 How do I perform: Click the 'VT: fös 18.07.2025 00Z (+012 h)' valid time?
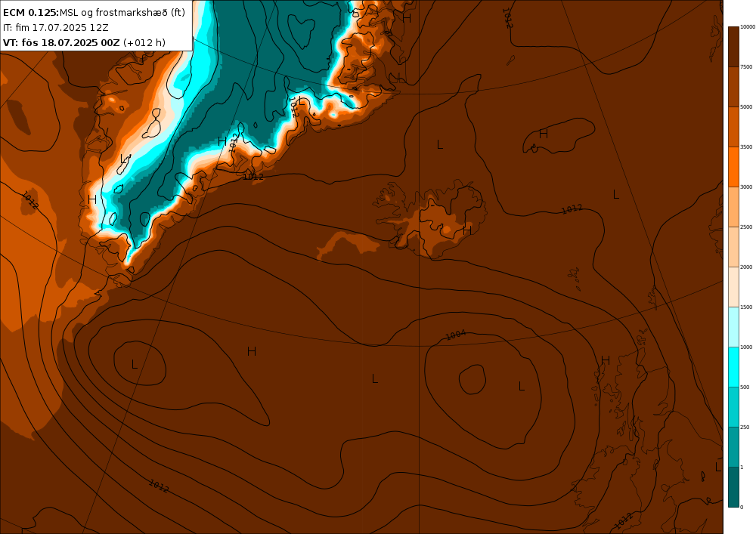(85, 42)
